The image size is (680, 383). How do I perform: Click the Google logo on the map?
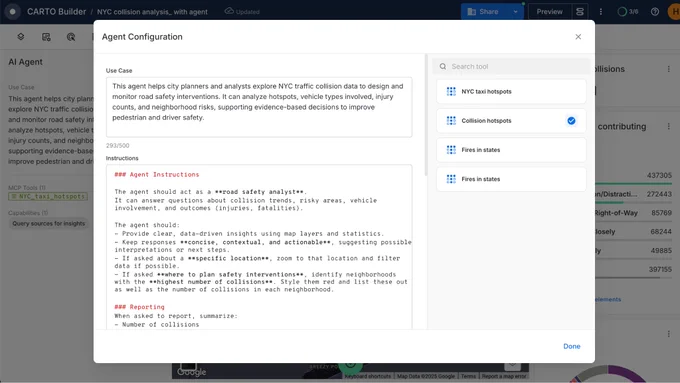tap(191, 372)
